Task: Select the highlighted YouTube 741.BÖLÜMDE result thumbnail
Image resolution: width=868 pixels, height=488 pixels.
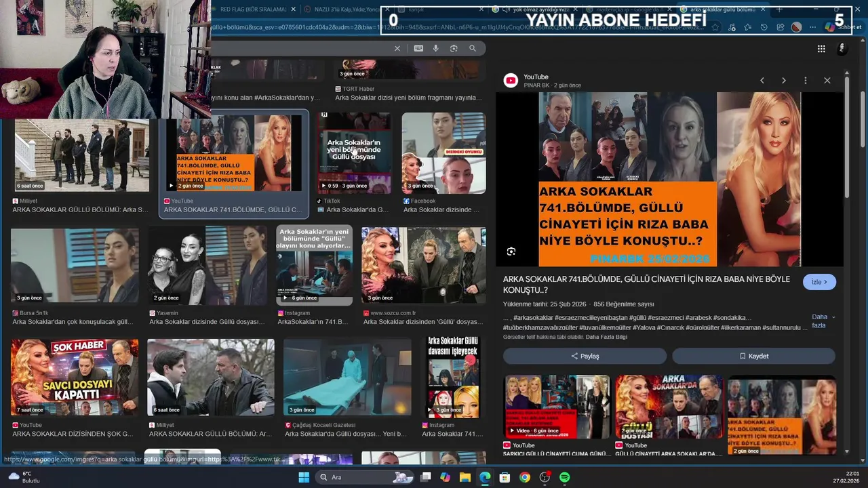Action: click(234, 153)
